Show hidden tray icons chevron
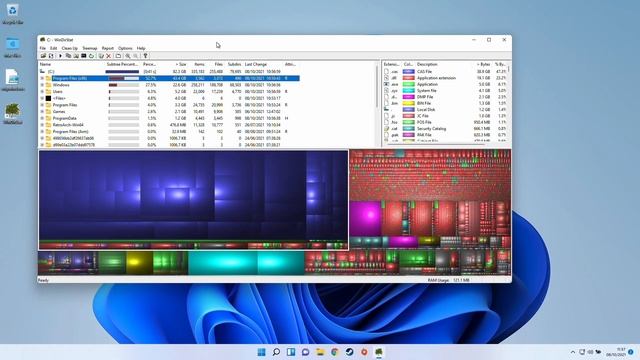The height and width of the screenshot is (360, 640). 573,352
